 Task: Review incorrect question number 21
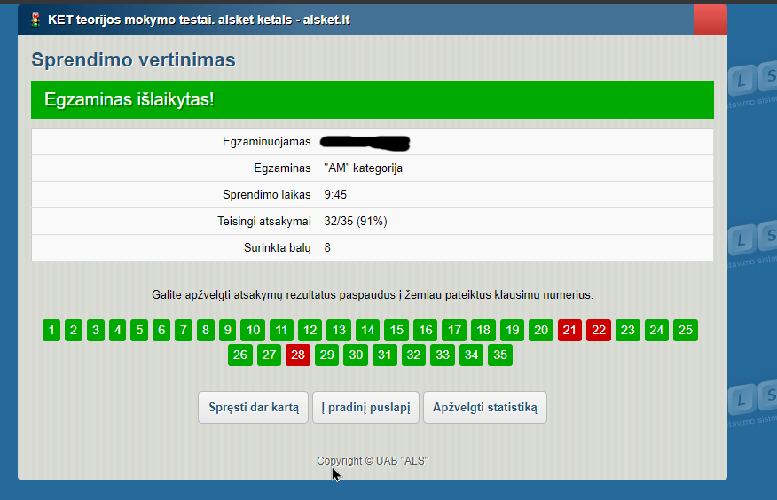click(x=569, y=330)
